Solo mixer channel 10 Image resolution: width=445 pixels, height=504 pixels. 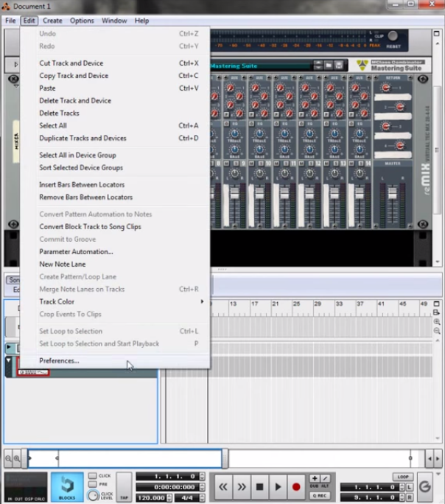(261, 164)
